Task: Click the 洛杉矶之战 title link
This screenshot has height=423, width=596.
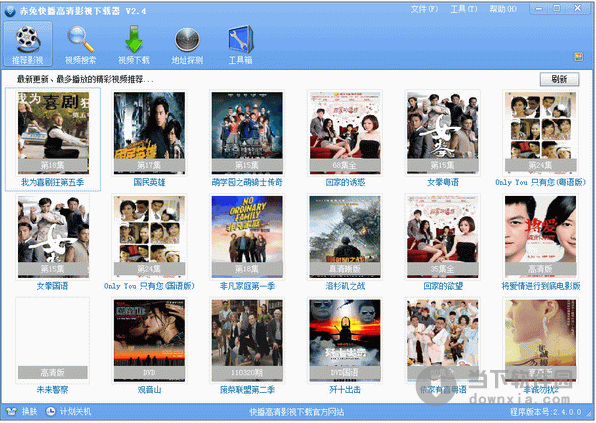Action: (345, 286)
